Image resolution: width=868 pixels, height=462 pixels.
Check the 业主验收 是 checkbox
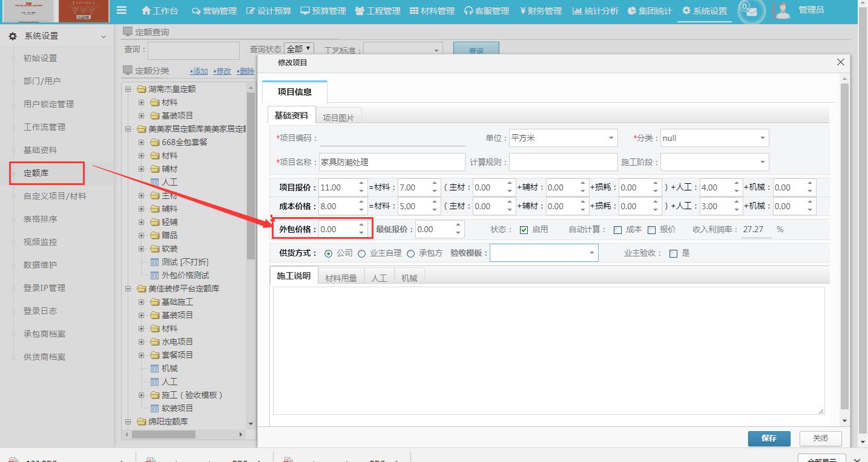(x=674, y=253)
